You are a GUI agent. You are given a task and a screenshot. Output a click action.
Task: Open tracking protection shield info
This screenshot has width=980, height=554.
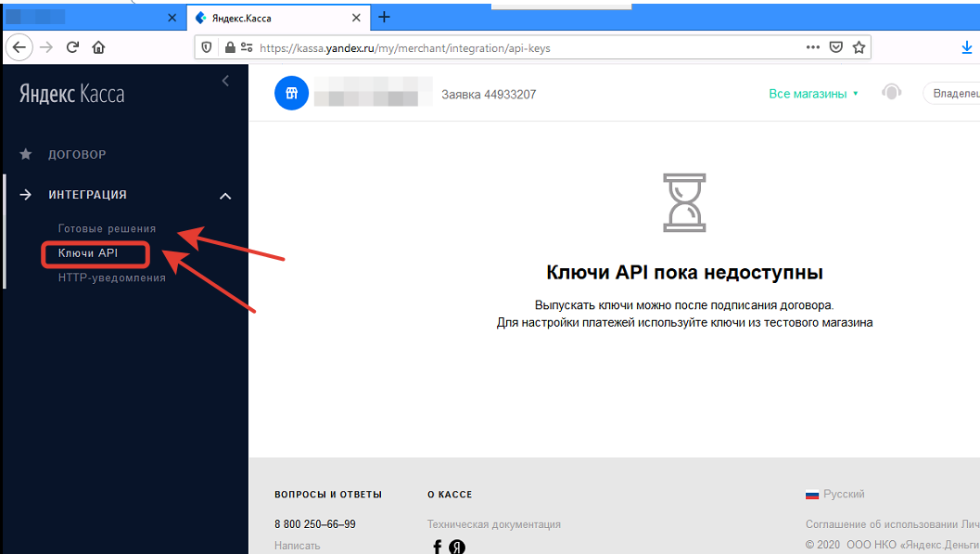[x=207, y=47]
